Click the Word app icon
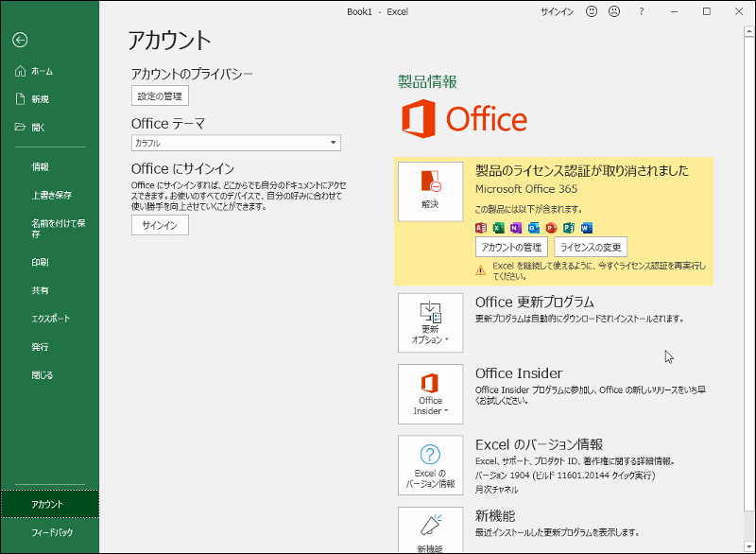The height and width of the screenshot is (554, 756). (x=587, y=228)
